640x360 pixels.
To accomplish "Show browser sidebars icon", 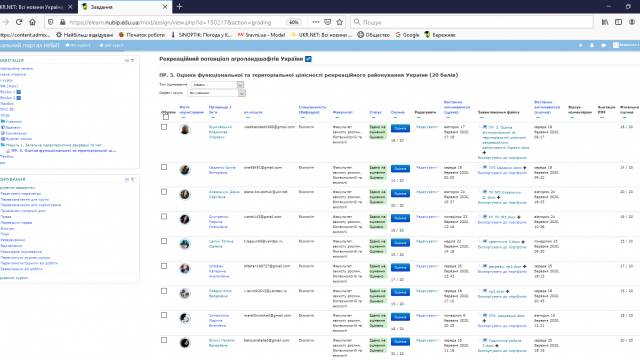I will [x=618, y=22].
